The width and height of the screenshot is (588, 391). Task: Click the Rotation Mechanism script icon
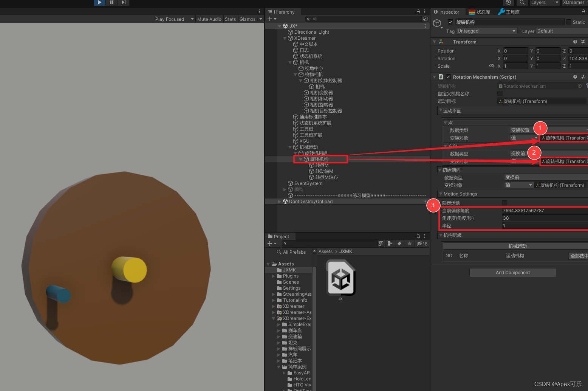pyautogui.click(x=441, y=77)
